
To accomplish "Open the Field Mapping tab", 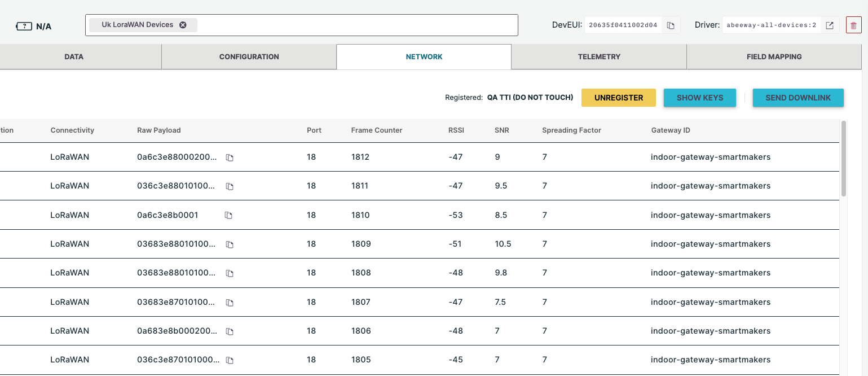I will [774, 57].
